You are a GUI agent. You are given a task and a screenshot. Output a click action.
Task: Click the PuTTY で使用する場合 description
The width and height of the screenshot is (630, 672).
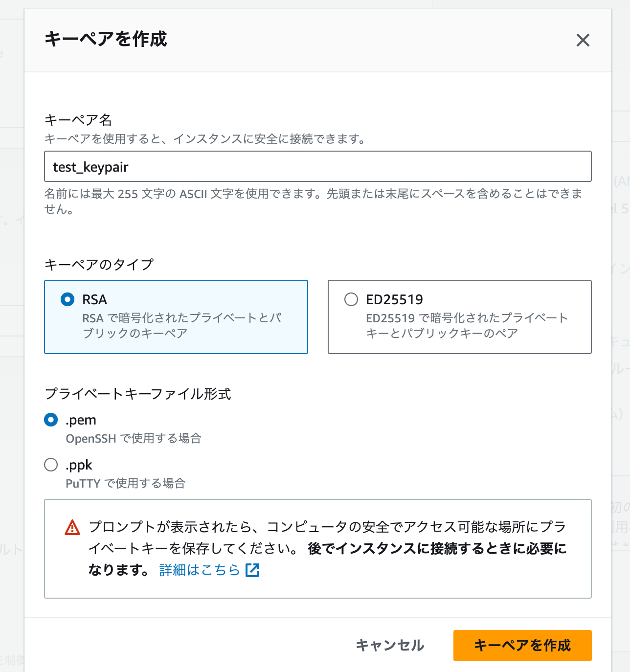tap(126, 483)
